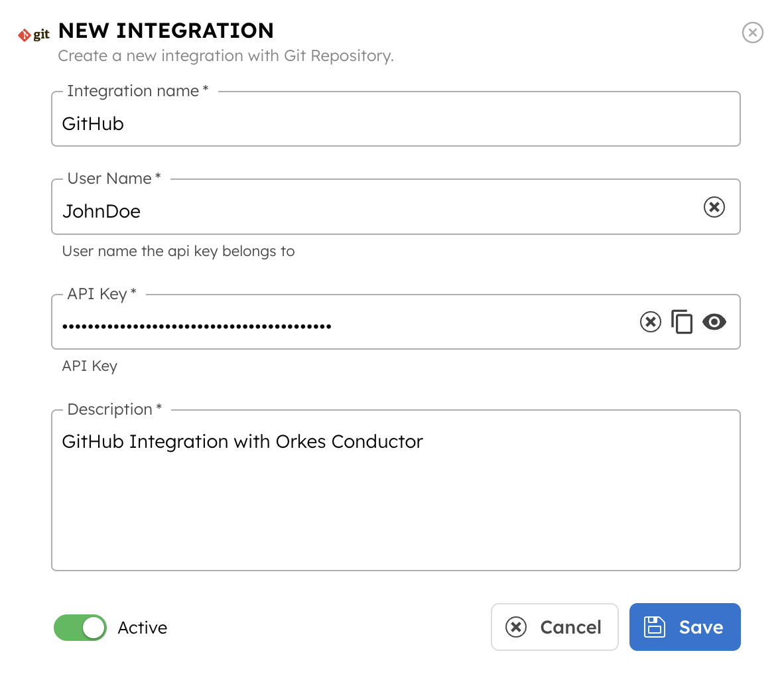The image size is (784, 690).
Task: Select the JohnDoe username text
Action: coord(101,211)
